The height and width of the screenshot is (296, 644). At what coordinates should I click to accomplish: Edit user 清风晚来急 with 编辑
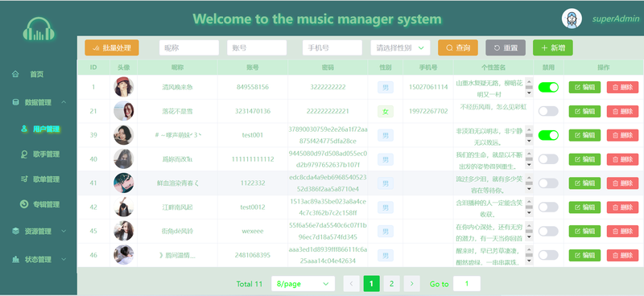[x=584, y=87]
